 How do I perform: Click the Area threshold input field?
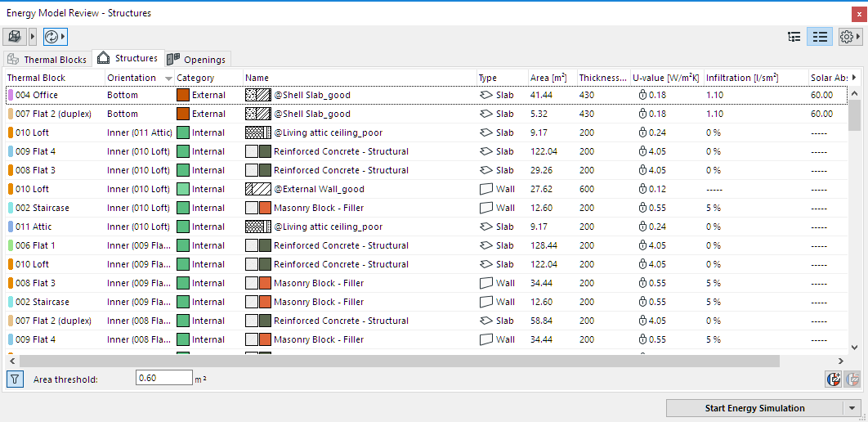point(163,379)
